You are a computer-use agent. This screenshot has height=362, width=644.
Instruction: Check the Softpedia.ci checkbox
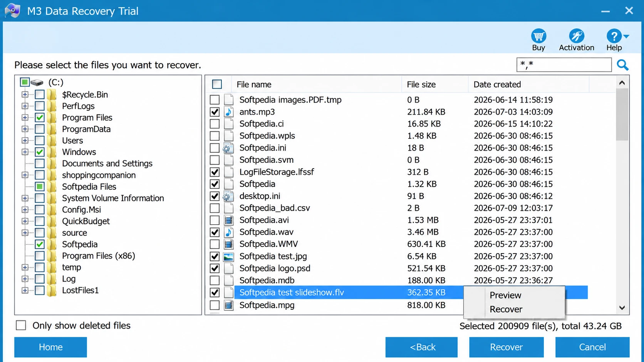(x=215, y=124)
